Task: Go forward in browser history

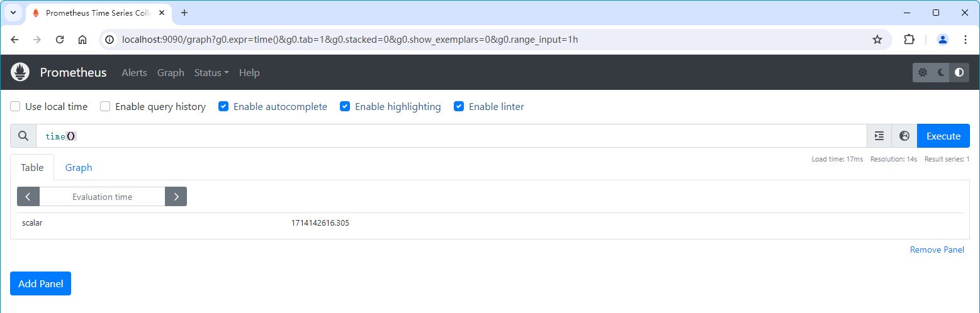Action: [x=37, y=39]
